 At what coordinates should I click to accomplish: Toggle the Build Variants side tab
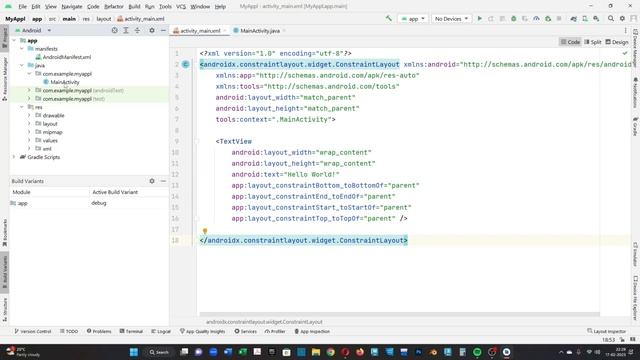5,271
